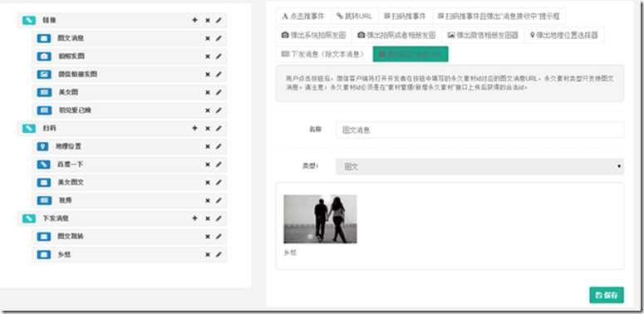644x314 pixels.
Task: Delete the 图文消息 submenu item
Action: 208,38
